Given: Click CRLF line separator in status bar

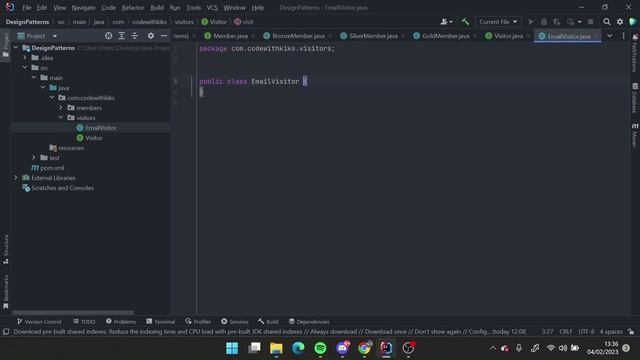Looking at the screenshot, I should coord(566,331).
